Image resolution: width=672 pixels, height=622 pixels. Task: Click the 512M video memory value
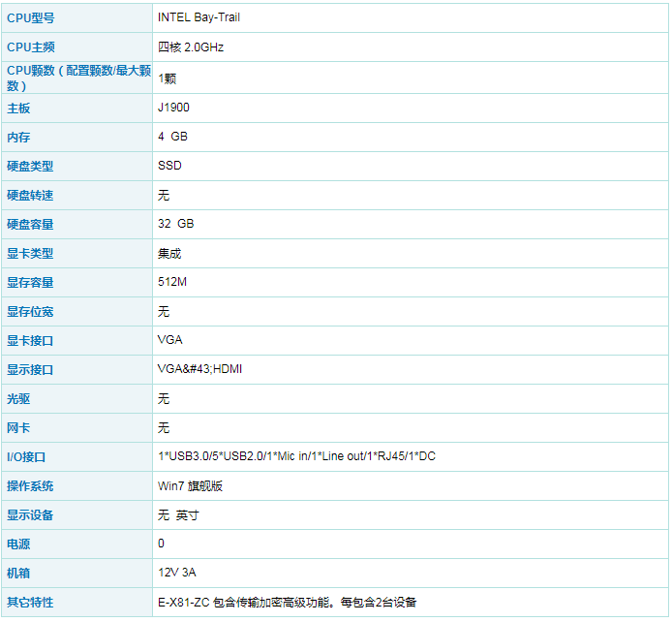tap(172, 282)
